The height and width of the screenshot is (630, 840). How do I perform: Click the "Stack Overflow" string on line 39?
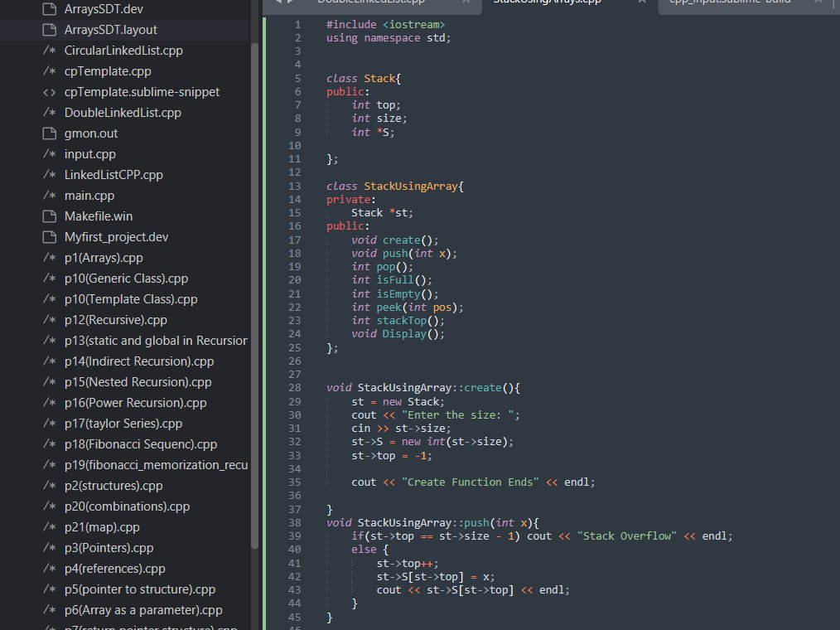627,536
